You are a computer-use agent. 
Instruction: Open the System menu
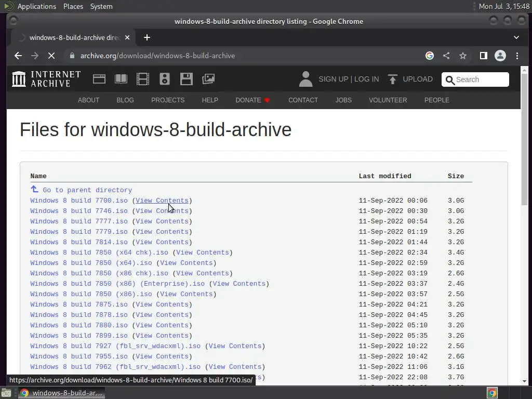(101, 6)
